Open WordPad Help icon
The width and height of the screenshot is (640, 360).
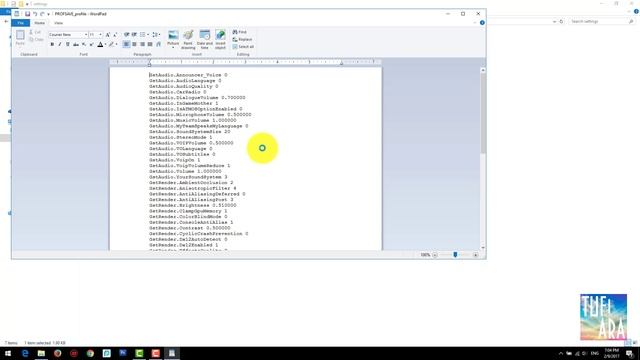(482, 23)
